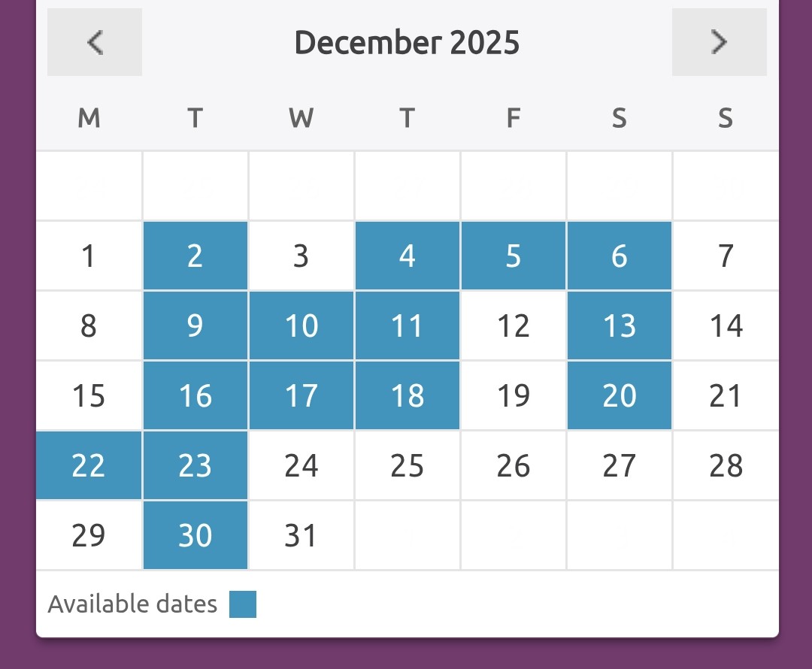Pick the last available date, December 30

click(x=195, y=535)
